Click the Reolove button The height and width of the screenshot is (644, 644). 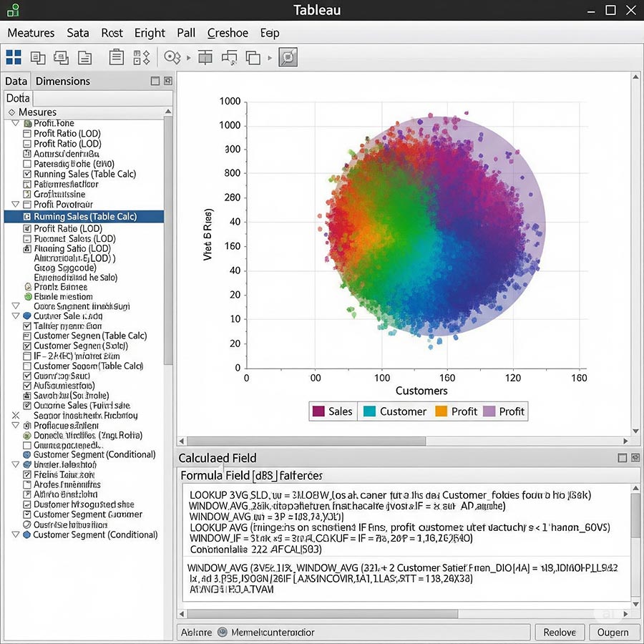point(560,632)
